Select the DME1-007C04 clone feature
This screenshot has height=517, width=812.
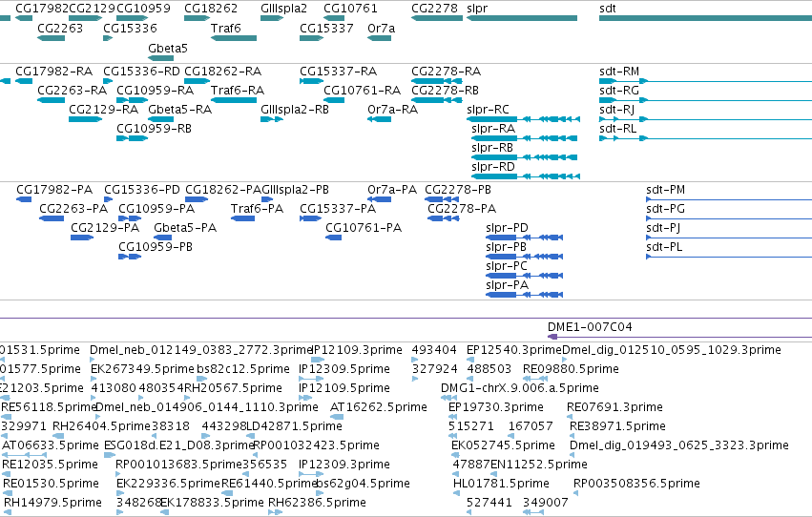tap(679, 337)
